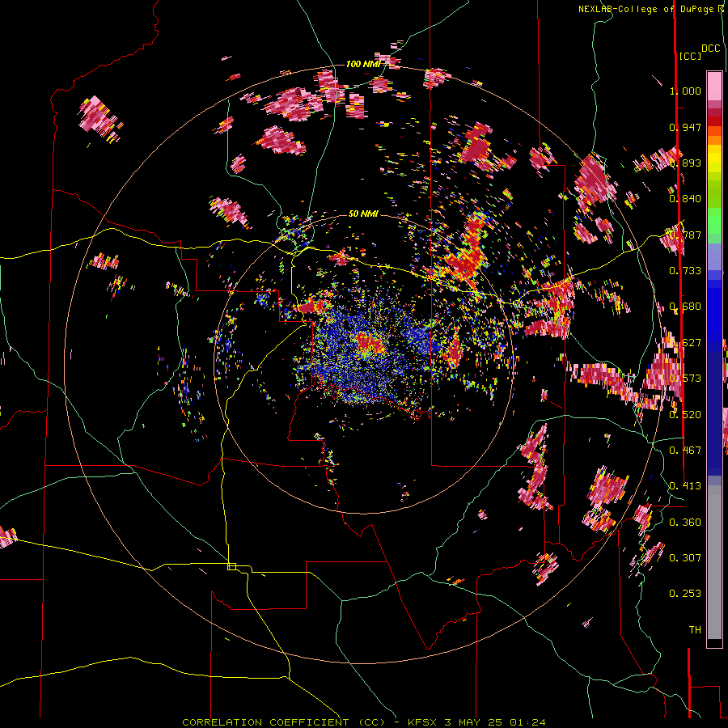Select the 1.000 scale value
The width and height of the screenshot is (728, 728).
click(x=685, y=91)
